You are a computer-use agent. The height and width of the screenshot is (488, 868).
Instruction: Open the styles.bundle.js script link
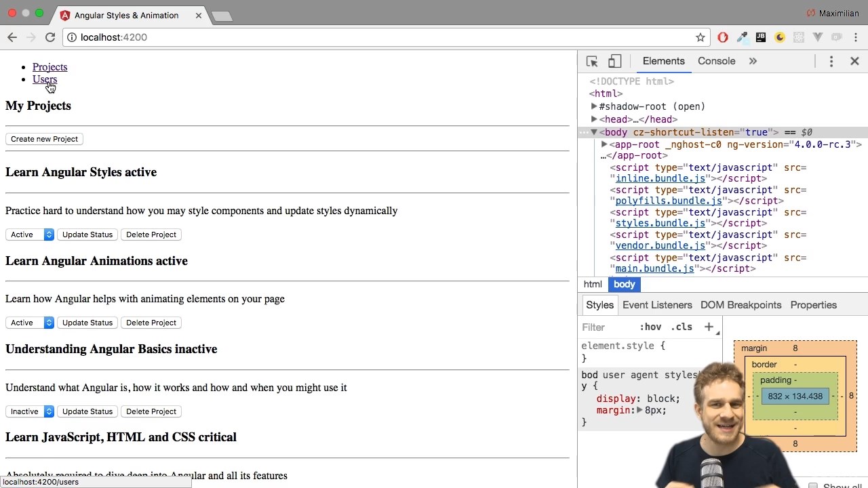(660, 223)
